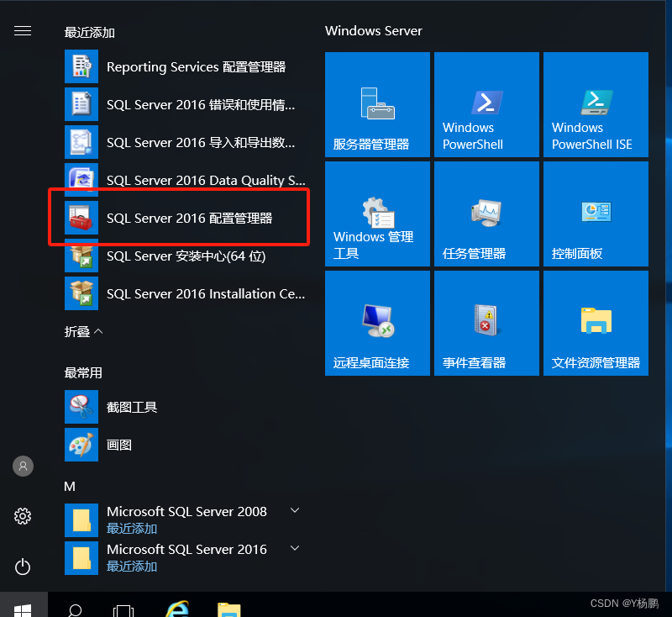Open SQL Server 2016 配置管理器 toolbox icon
Image resolution: width=672 pixels, height=617 pixels.
click(81, 218)
